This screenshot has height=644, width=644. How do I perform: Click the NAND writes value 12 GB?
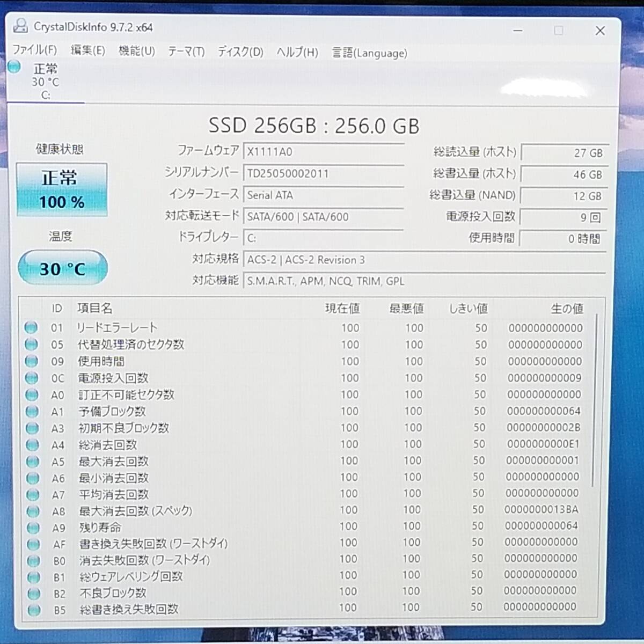pos(563,196)
